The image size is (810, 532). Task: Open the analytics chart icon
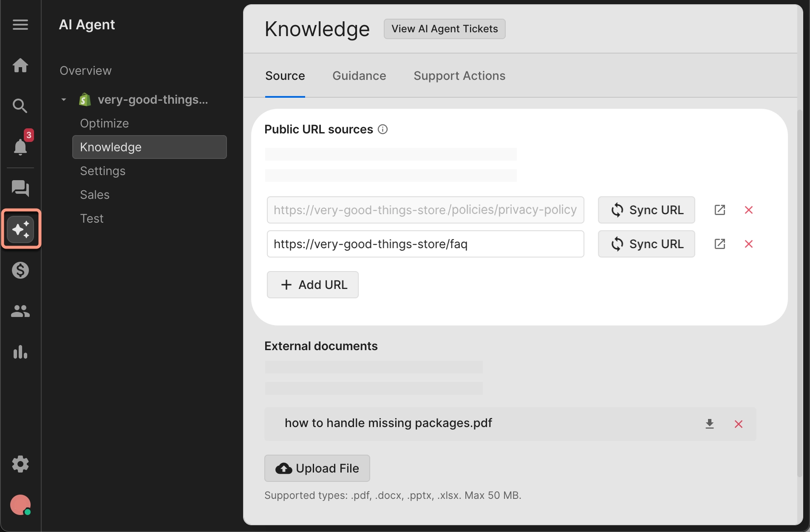coord(20,353)
